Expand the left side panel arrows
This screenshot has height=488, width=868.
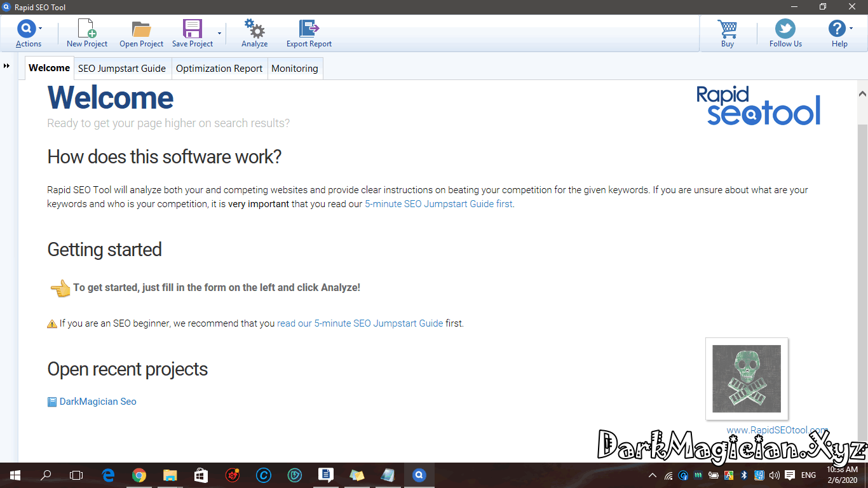6,66
